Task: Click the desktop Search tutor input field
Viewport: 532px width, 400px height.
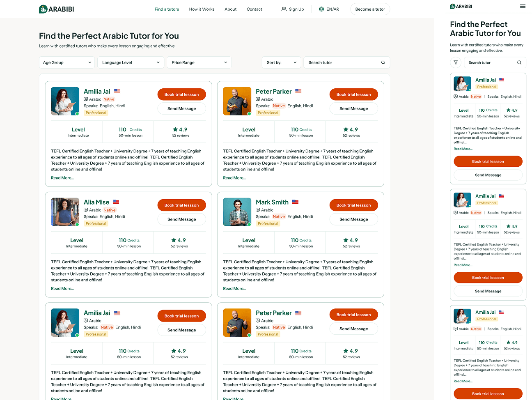Action: tap(347, 62)
